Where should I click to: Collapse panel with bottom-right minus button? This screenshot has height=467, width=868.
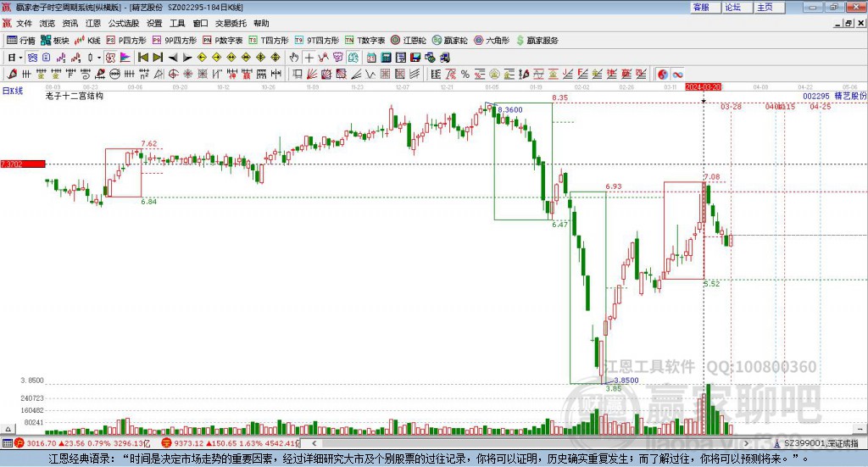860,429
